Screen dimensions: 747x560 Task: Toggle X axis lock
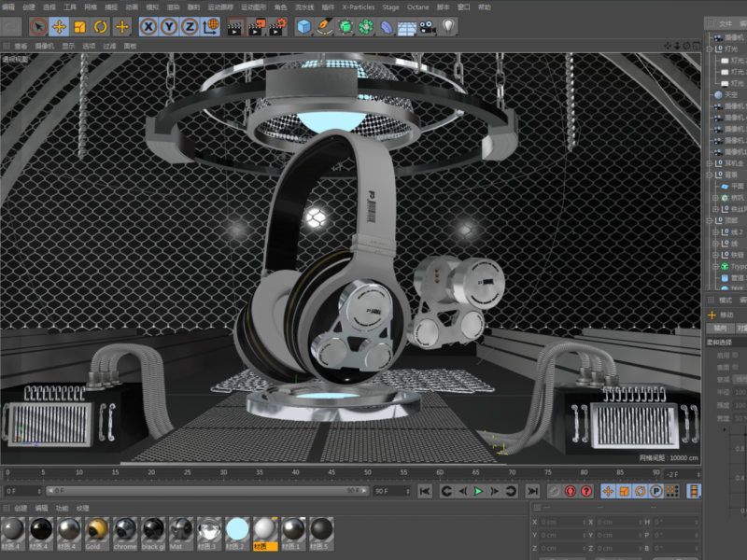coord(148,26)
